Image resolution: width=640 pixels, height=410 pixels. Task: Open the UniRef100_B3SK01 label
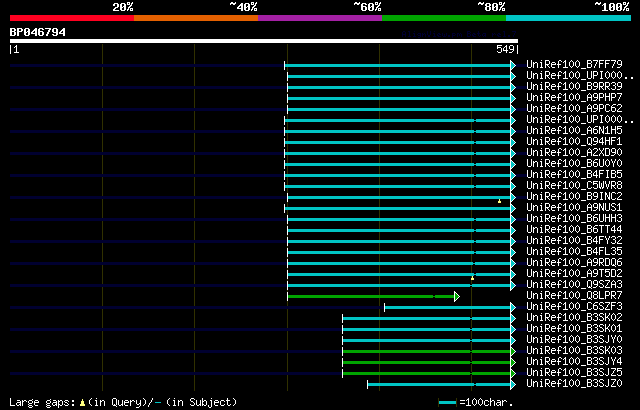pos(574,329)
